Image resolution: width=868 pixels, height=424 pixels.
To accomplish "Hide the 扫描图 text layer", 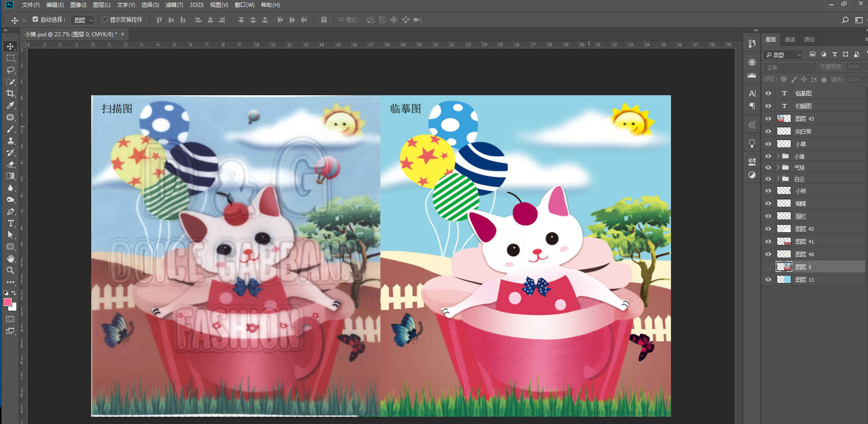I will point(768,106).
